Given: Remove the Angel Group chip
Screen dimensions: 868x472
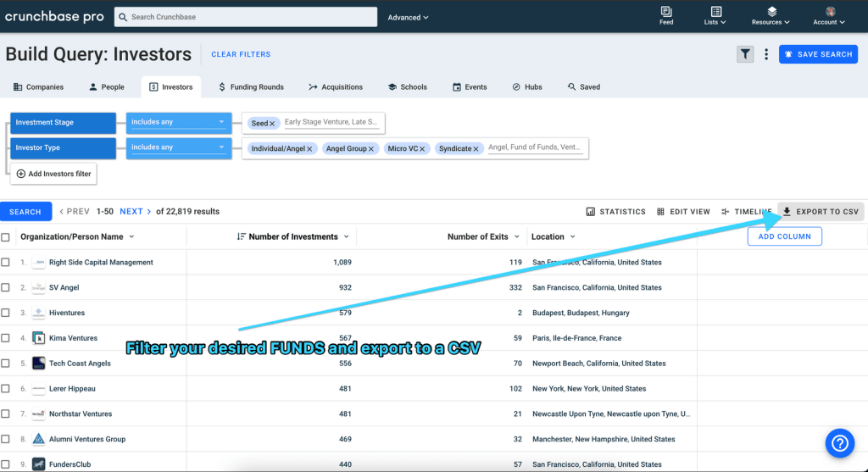Looking at the screenshot, I should (x=371, y=149).
